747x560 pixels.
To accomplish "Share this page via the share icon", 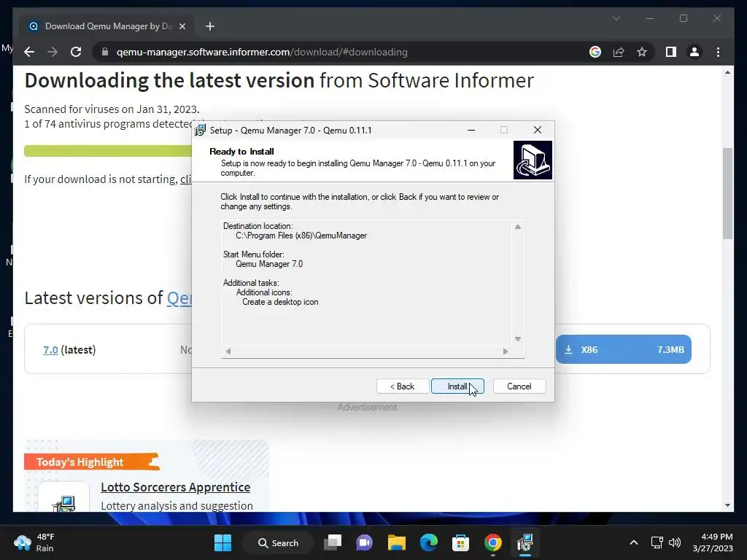I will tap(619, 52).
